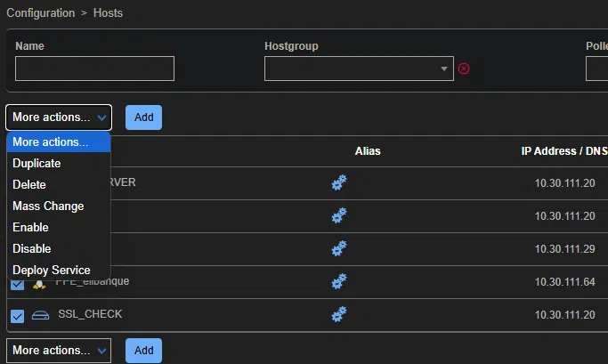Image resolution: width=608 pixels, height=364 pixels.
Task: Click the gear icon in the first host row
Action: click(338, 182)
